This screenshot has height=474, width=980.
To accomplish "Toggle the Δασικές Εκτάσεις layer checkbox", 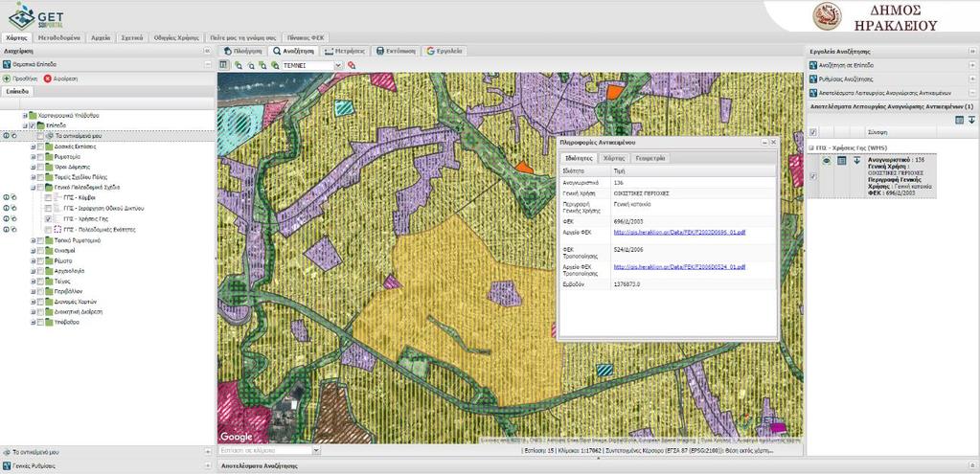I will pos(40,147).
